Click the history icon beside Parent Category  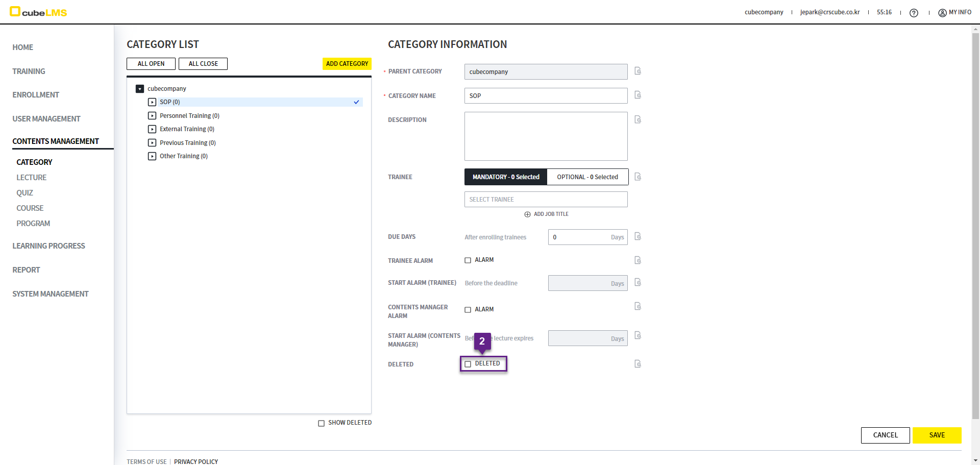click(638, 71)
